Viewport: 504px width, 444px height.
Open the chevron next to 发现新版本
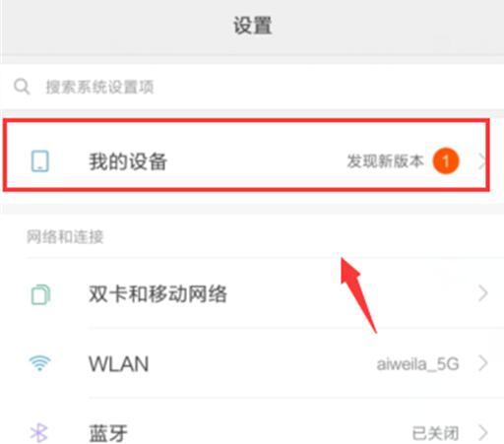point(481,161)
